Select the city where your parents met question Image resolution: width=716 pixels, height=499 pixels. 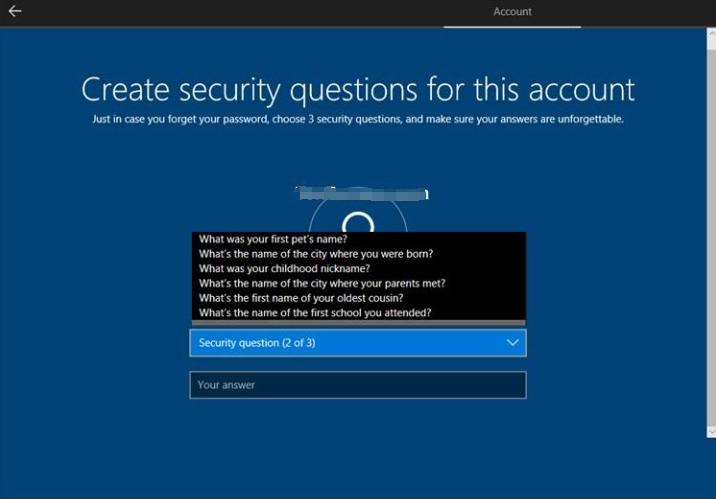click(x=322, y=284)
